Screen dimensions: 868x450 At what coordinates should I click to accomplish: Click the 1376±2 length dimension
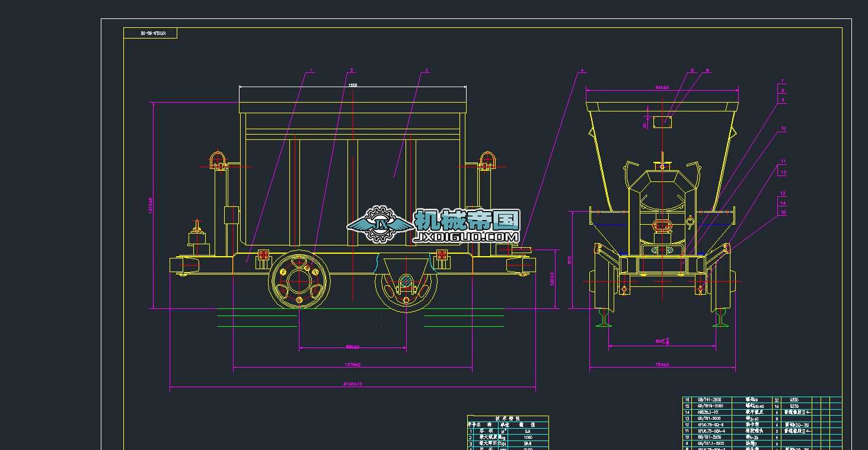coord(352,365)
